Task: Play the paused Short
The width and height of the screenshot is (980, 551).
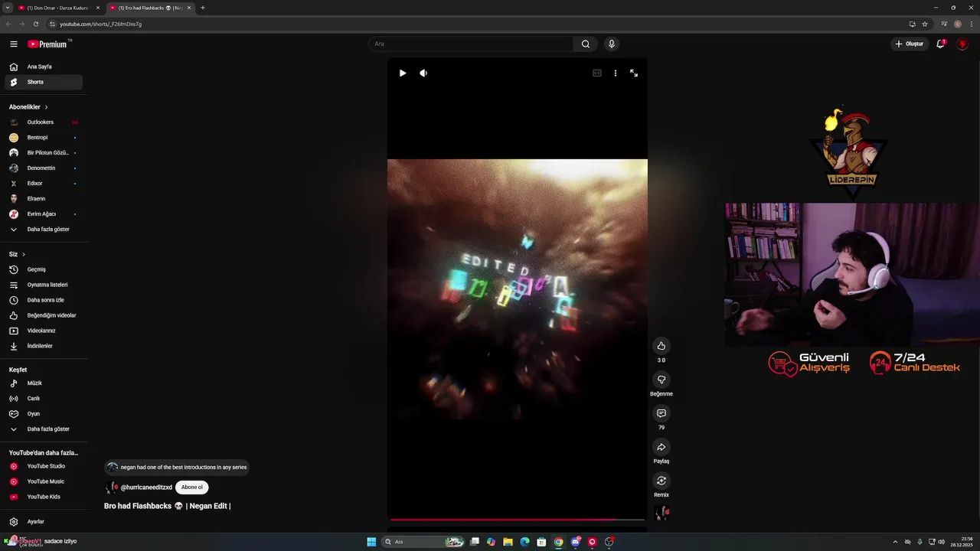Action: pos(403,73)
